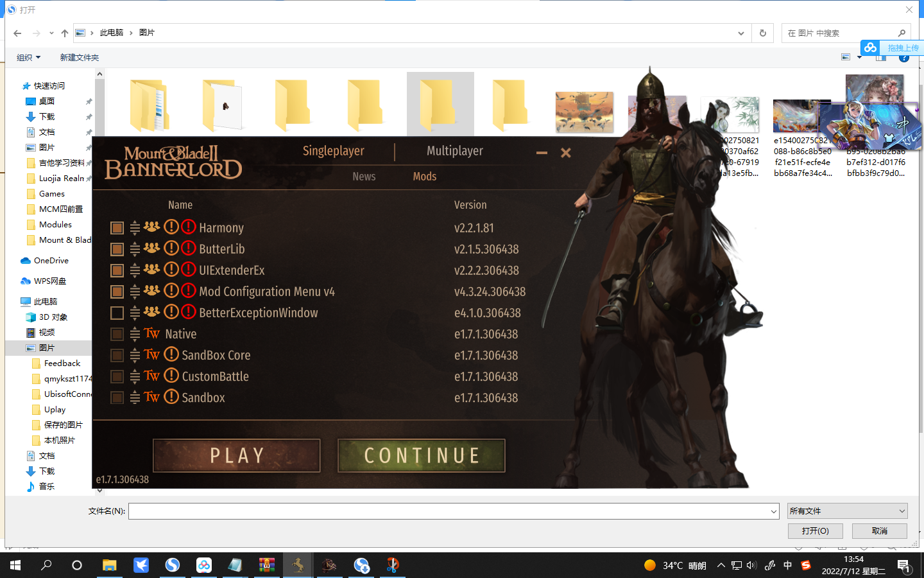Click the red warning icon beside Harmony

click(188, 227)
